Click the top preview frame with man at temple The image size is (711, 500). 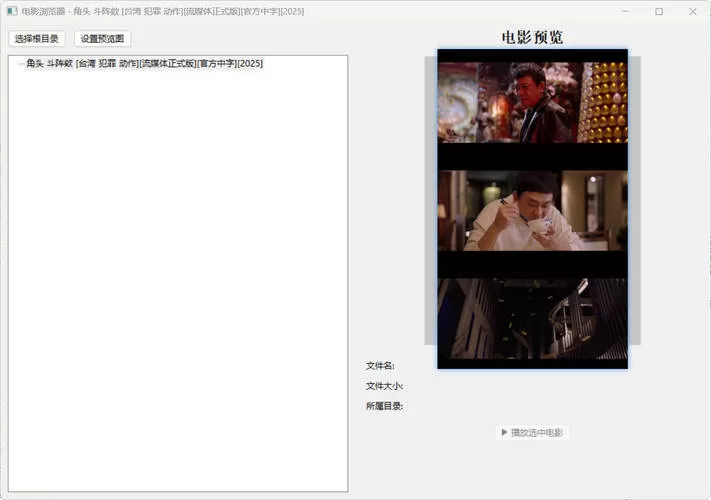pyautogui.click(x=532, y=102)
